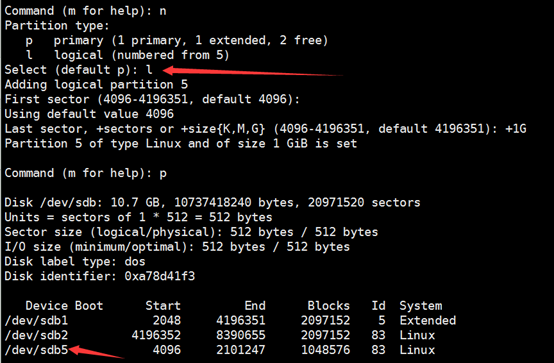Image resolution: width=554 pixels, height=363 pixels.
Task: Click the 'Command (m for help): n' prompt
Action: [x=86, y=11]
